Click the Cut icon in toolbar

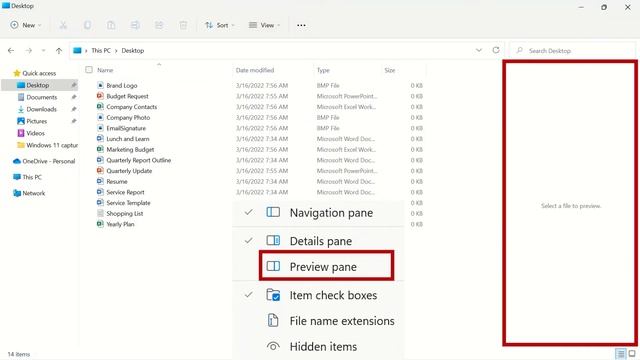pos(63,25)
